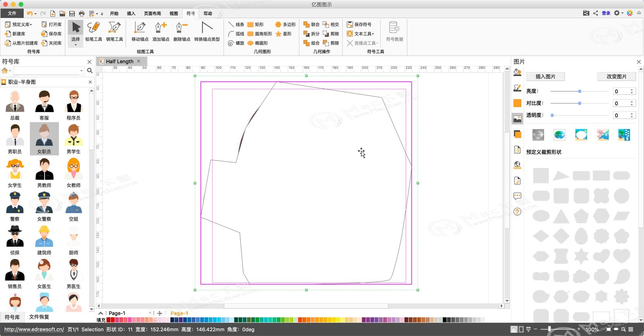Screen dimensions: 644x336
Task: Pick the 螺旋 spiral shape
Action: click(x=236, y=43)
